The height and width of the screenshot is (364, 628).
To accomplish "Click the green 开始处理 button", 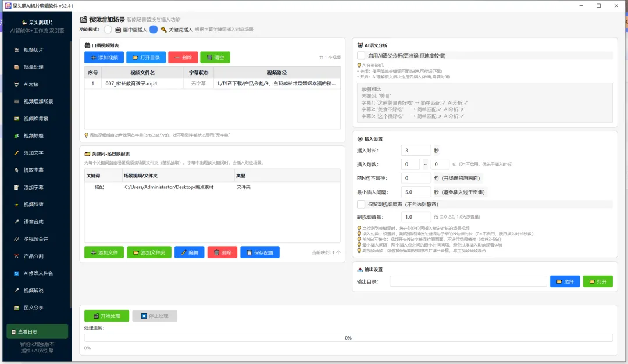I will [x=106, y=316].
